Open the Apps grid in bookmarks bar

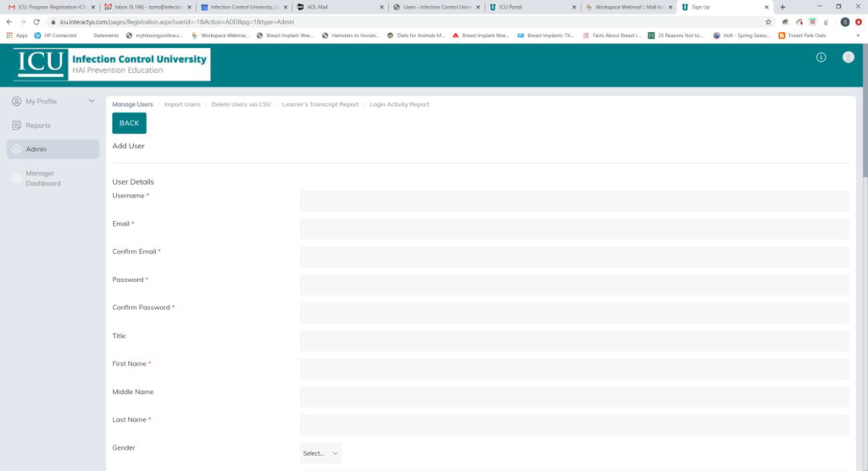17,36
